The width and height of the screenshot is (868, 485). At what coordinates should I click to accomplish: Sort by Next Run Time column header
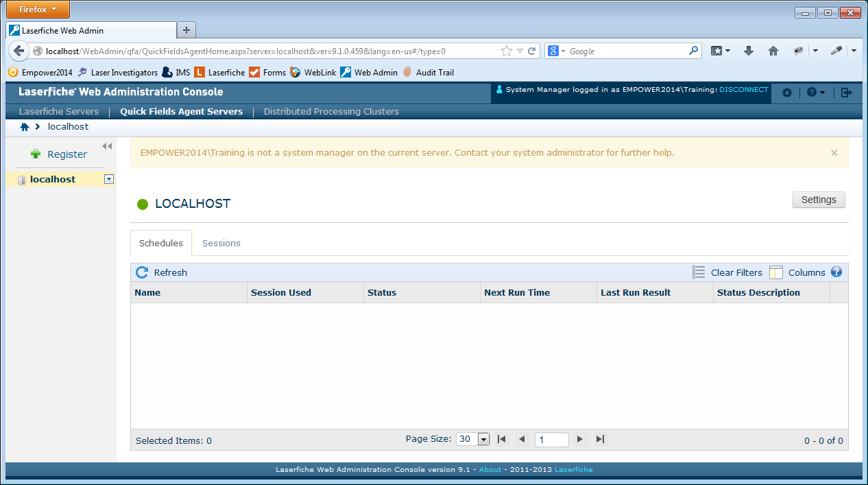click(x=538, y=292)
